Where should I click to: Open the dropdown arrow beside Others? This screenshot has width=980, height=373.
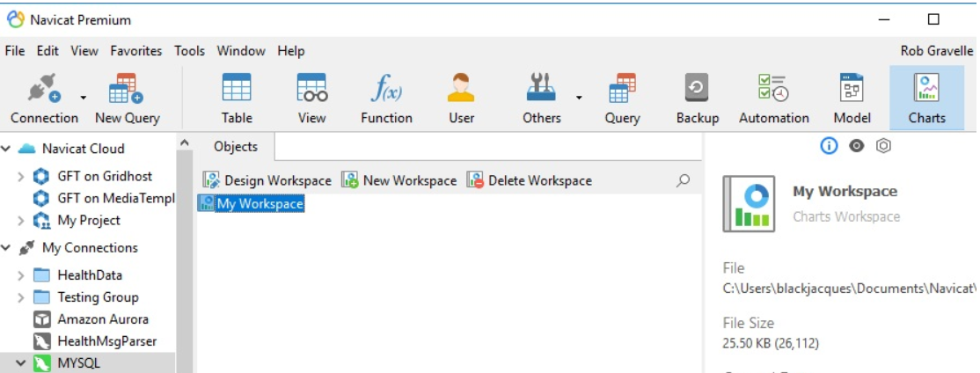(x=579, y=98)
